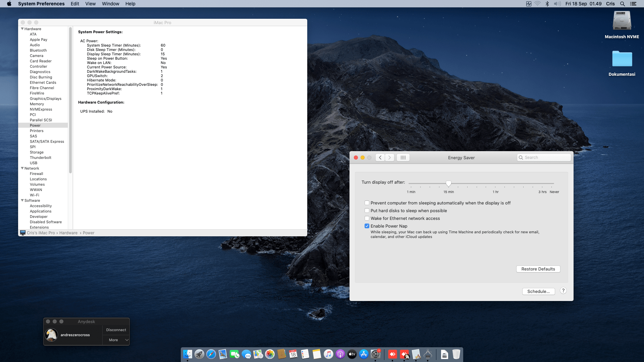
Task: Open Podcasts from the Dock
Action: [x=340, y=354]
